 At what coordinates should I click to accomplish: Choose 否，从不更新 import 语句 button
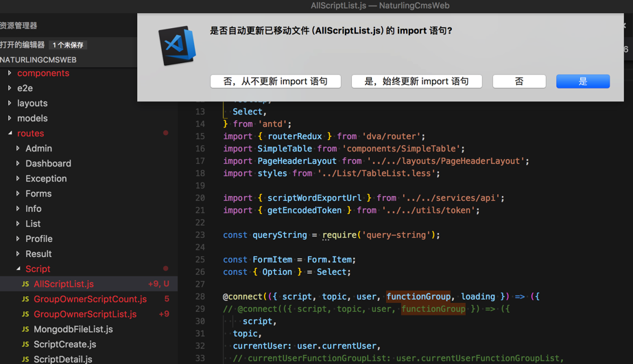tap(275, 81)
